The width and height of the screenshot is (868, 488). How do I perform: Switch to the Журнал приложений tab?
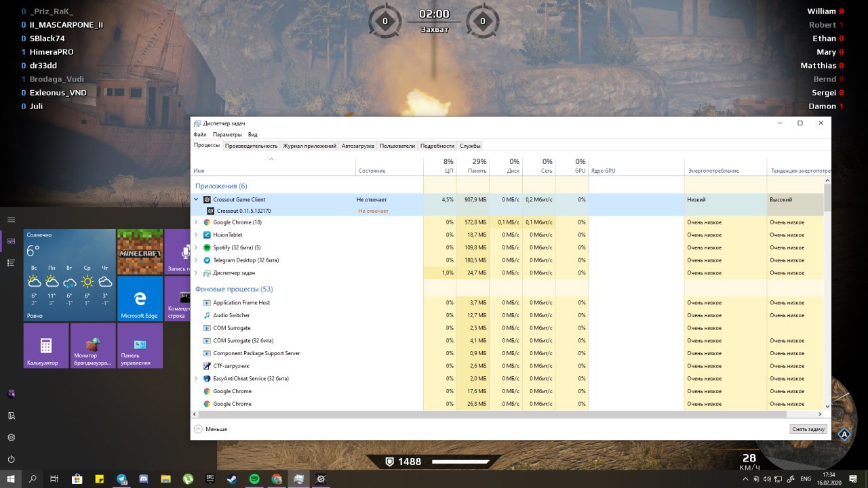tap(309, 146)
